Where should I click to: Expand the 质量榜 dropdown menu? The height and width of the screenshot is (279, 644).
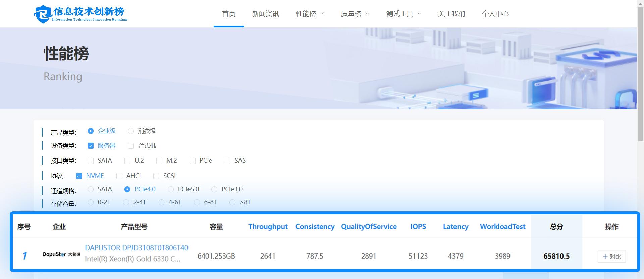[355, 14]
